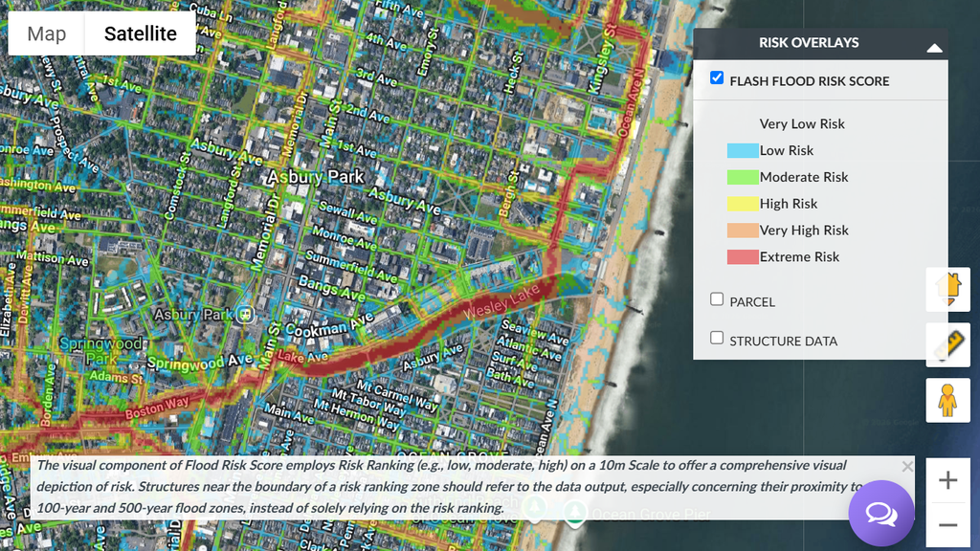The width and height of the screenshot is (980, 551).
Task: Zoom in with the plus button
Action: (x=948, y=480)
